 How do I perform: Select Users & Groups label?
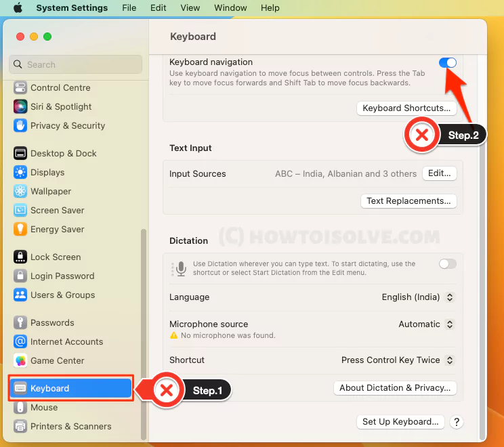click(63, 295)
